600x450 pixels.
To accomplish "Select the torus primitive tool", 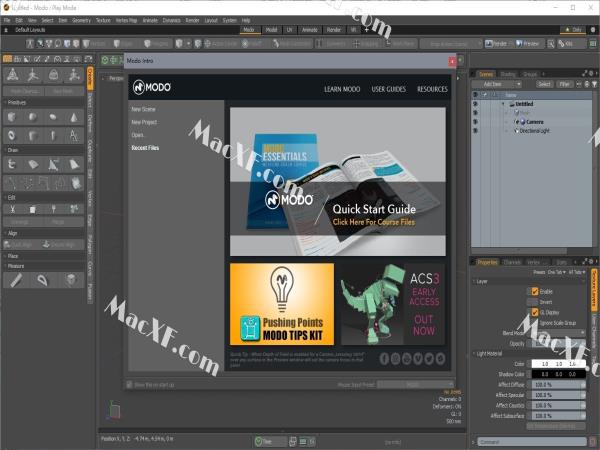I will point(12,135).
